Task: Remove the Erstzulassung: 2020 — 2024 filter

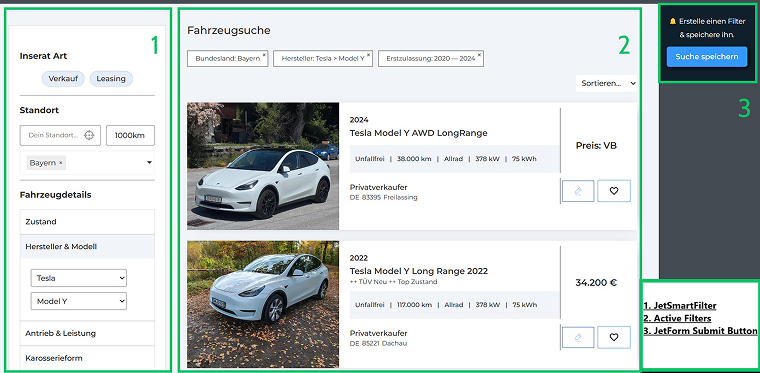Action: [x=479, y=55]
